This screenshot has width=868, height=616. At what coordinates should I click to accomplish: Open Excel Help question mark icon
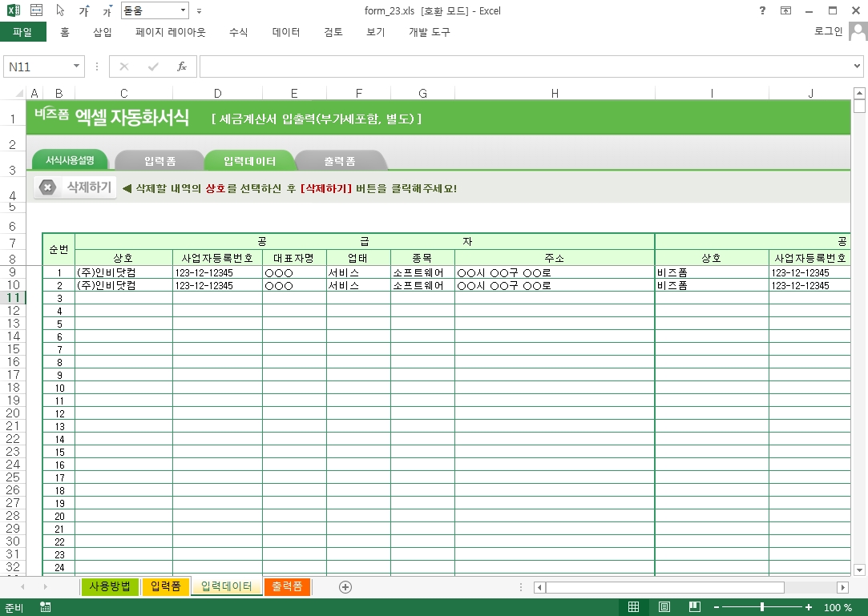(x=761, y=10)
